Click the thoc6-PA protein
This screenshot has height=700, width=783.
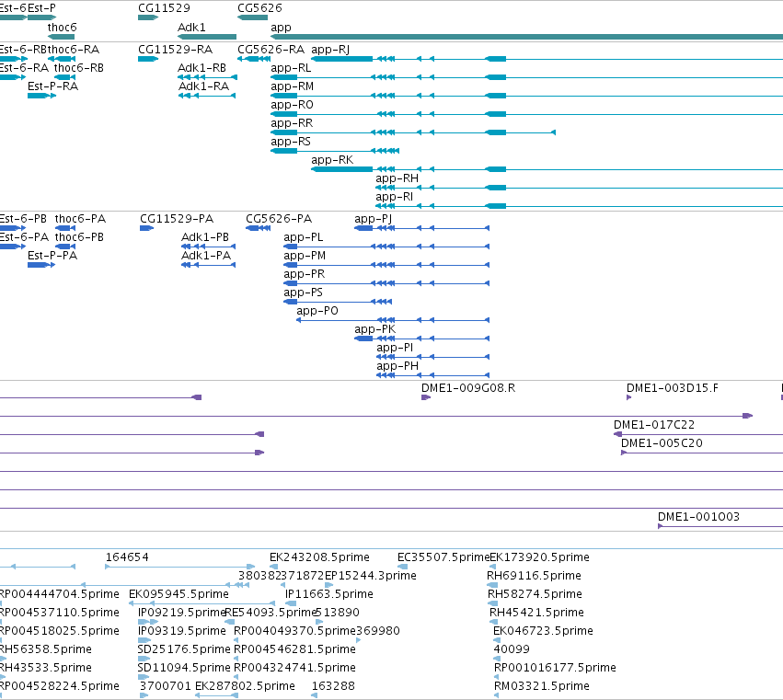(80, 219)
